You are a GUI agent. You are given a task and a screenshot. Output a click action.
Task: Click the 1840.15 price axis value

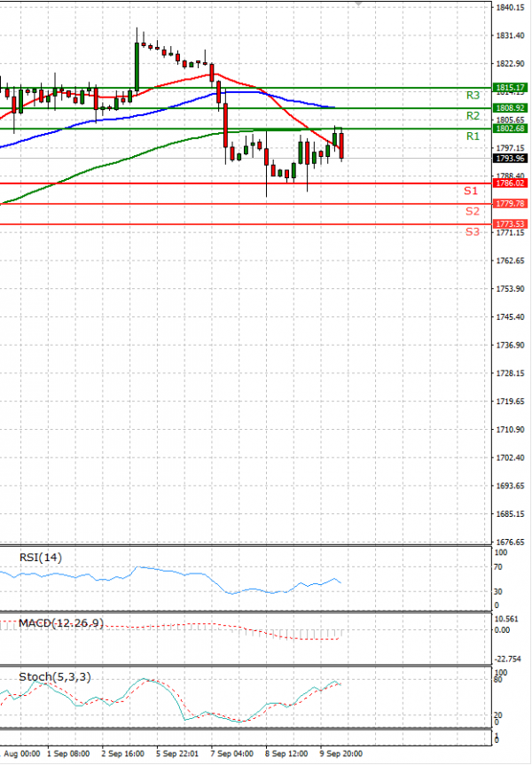(x=510, y=7)
